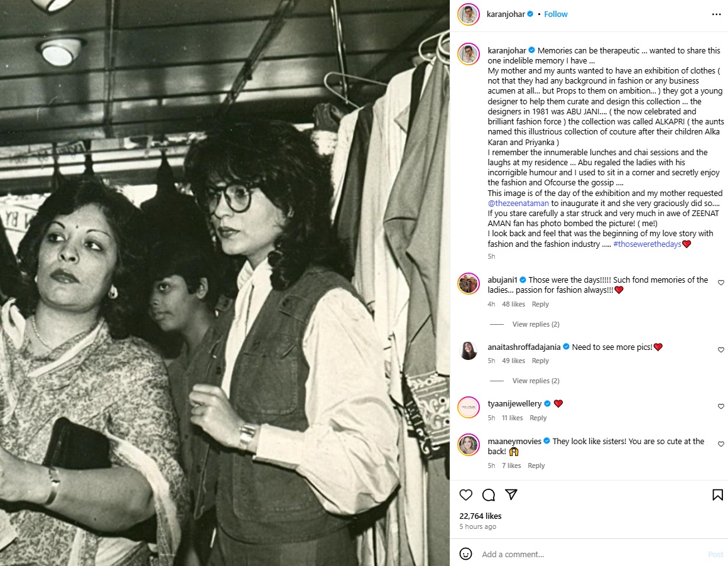728x566 pixels.
Task: Open emoji picker in comment box
Action: 465,554
